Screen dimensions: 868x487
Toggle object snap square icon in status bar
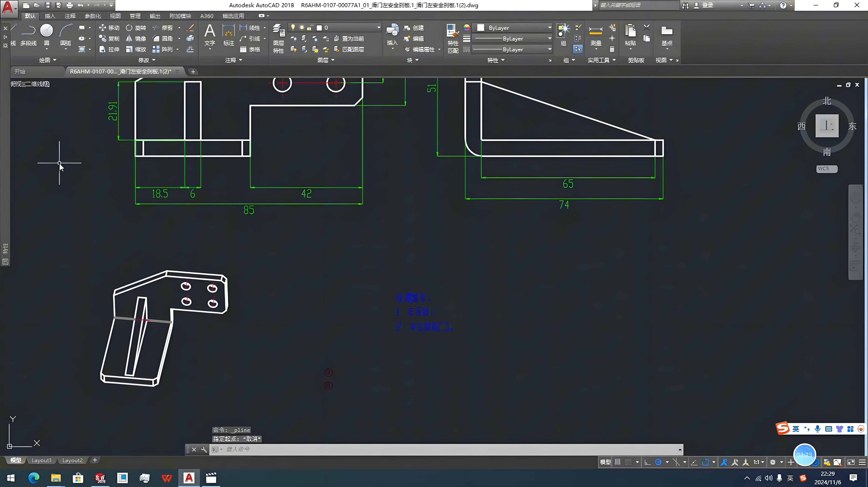[x=705, y=462]
